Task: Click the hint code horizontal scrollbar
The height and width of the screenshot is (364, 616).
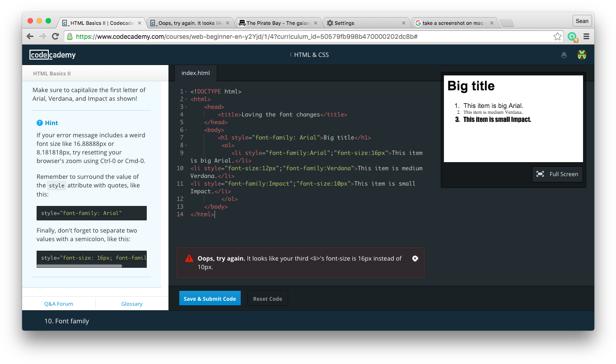Action: tap(79, 266)
